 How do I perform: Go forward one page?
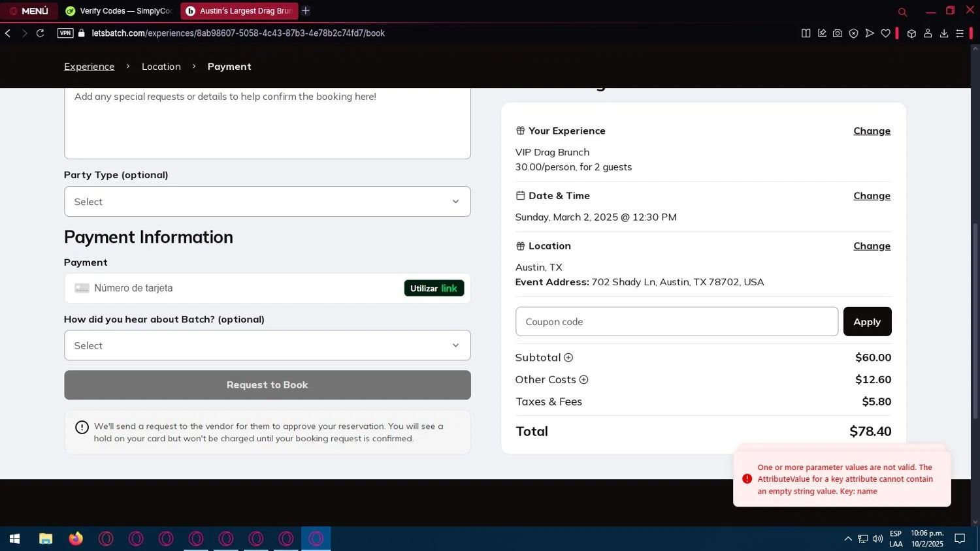point(24,33)
